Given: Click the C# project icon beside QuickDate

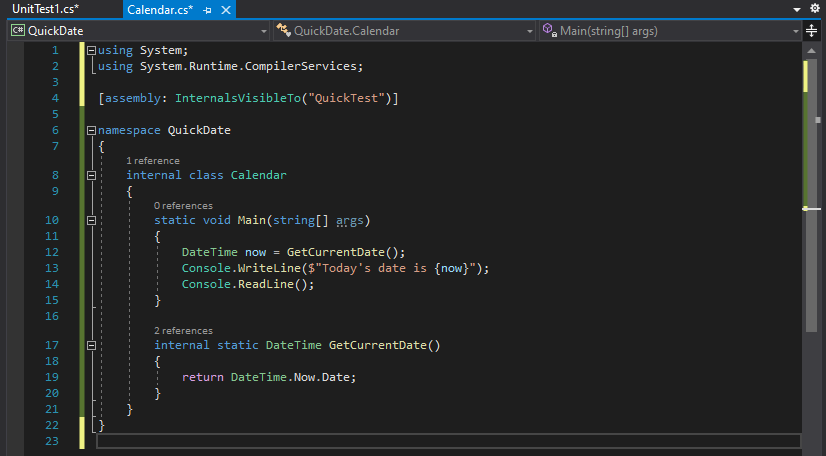Looking at the screenshot, I should (x=17, y=31).
